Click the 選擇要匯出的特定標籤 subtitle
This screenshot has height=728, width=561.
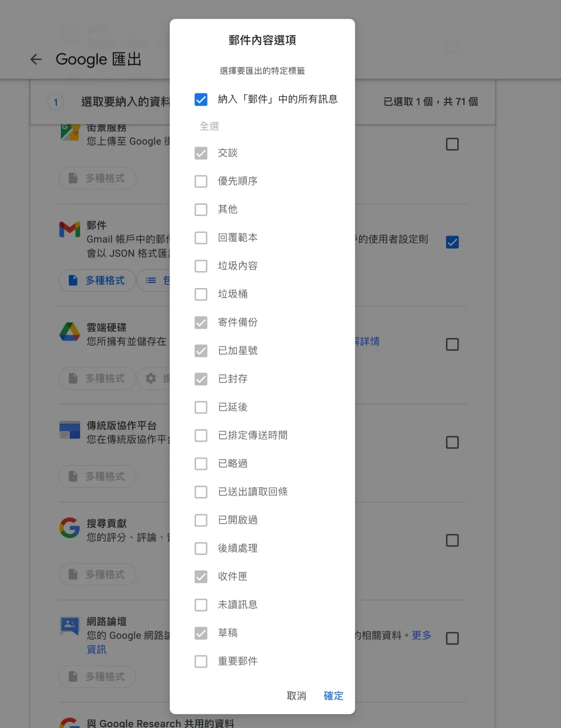click(x=262, y=71)
